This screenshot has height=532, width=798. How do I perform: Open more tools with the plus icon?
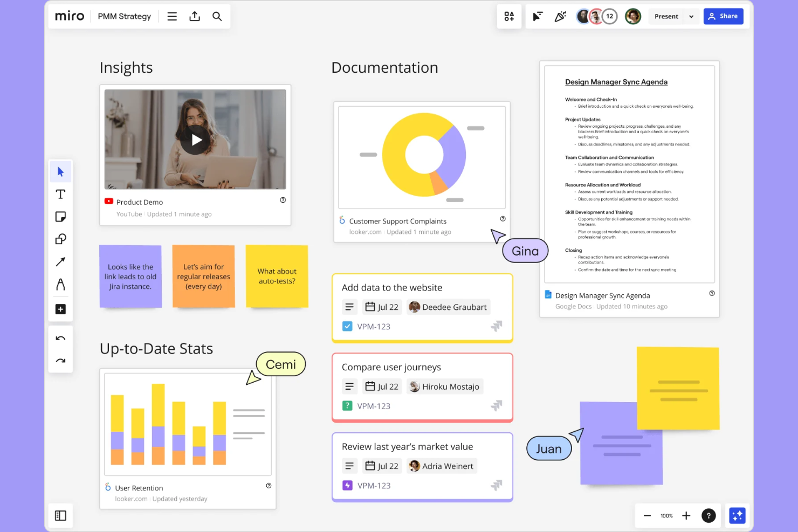click(x=60, y=309)
